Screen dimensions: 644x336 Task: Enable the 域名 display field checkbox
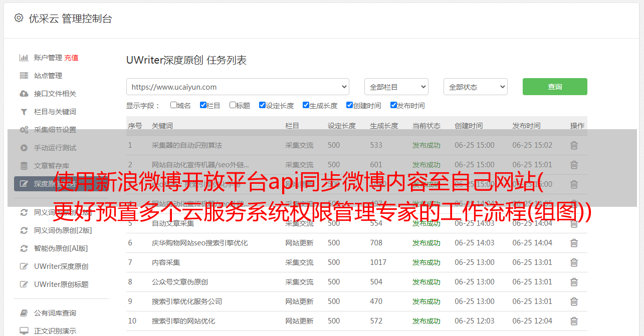pyautogui.click(x=173, y=105)
